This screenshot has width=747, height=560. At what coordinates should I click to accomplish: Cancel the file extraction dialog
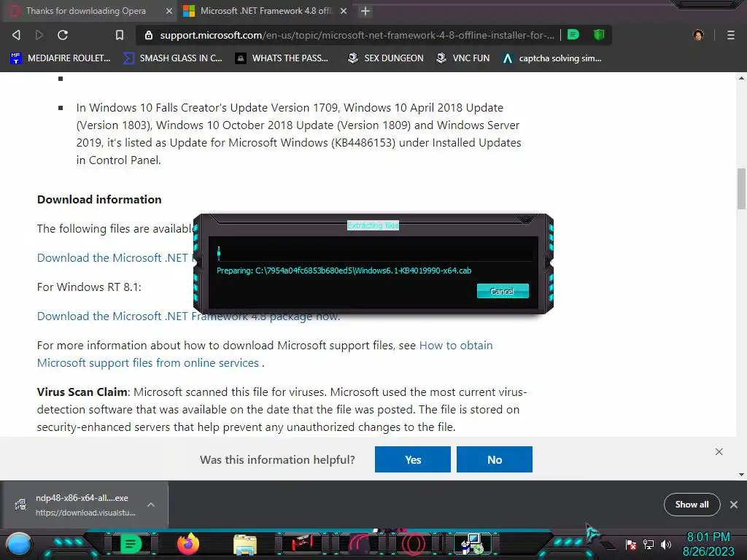point(503,292)
